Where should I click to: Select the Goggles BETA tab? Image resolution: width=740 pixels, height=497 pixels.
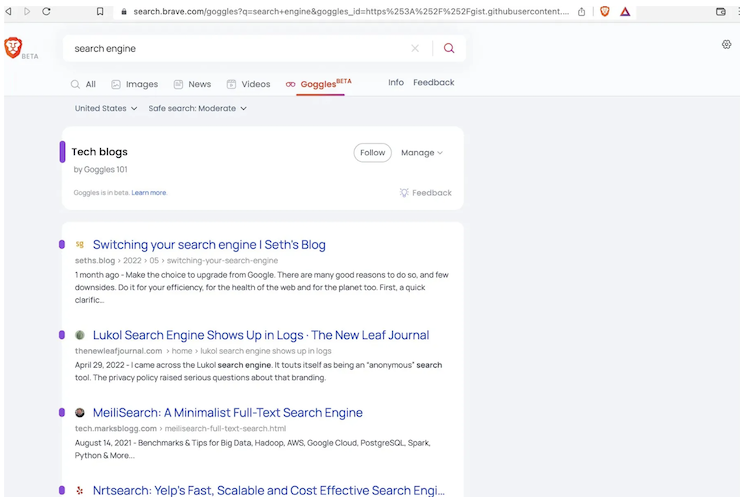(x=319, y=84)
